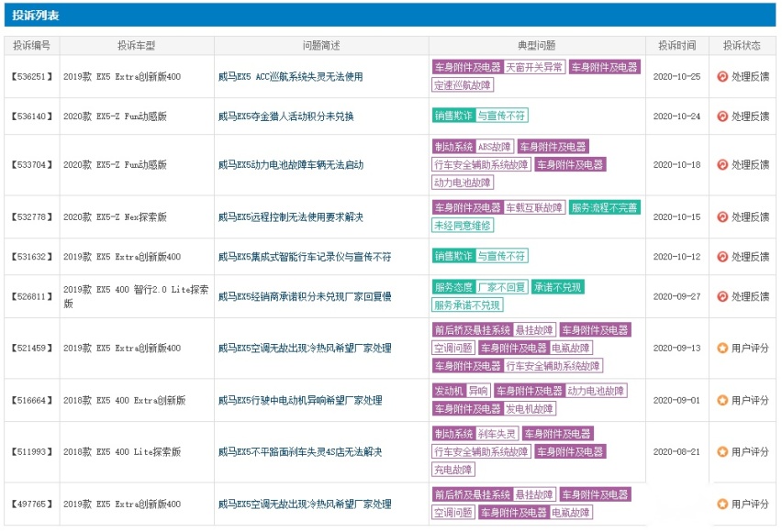Click the 厂家不回复 tag
Screen dimensions: 782x532
click(x=501, y=287)
